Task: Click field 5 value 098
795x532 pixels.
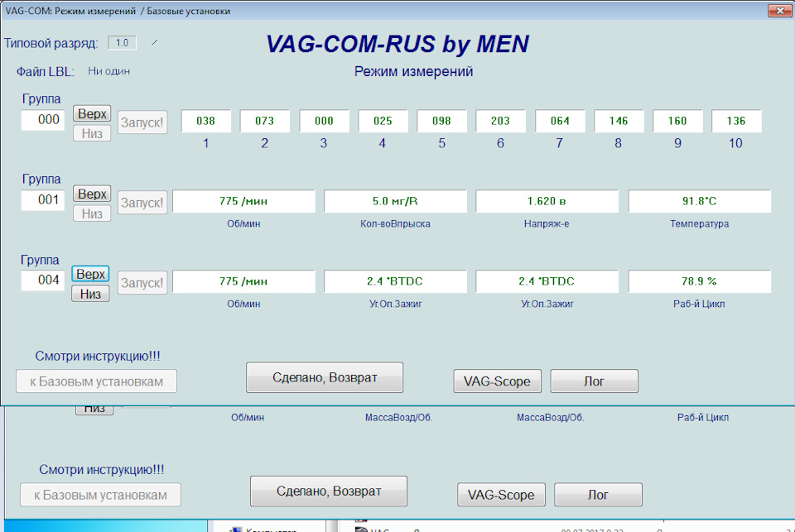Action: point(441,121)
